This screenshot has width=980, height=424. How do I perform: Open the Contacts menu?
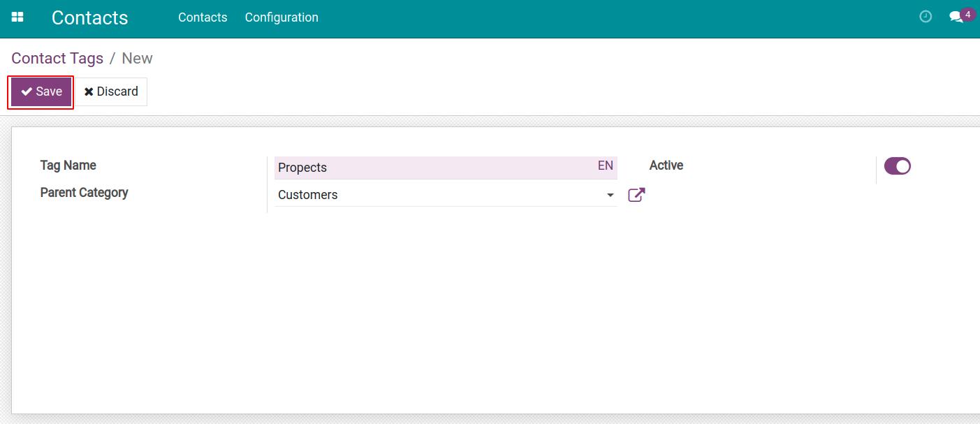tap(203, 17)
